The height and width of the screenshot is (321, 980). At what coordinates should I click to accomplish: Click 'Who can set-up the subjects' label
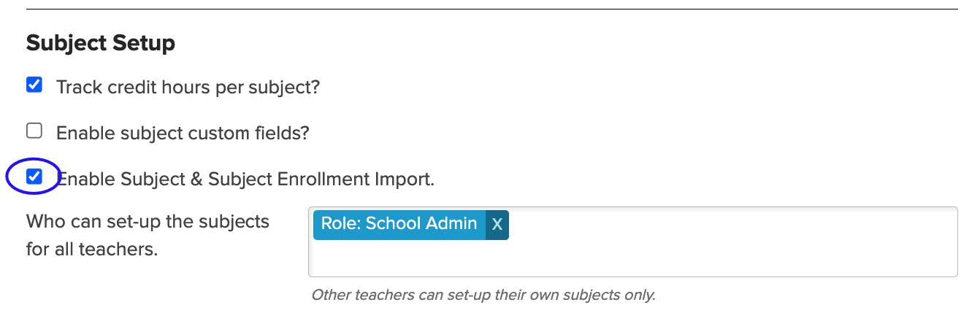(148, 221)
